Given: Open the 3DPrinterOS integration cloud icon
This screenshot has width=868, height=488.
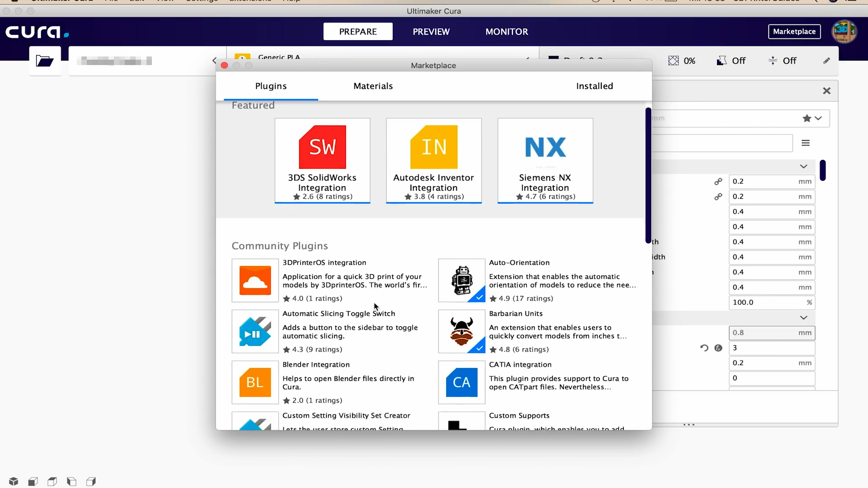Looking at the screenshot, I should 255,281.
